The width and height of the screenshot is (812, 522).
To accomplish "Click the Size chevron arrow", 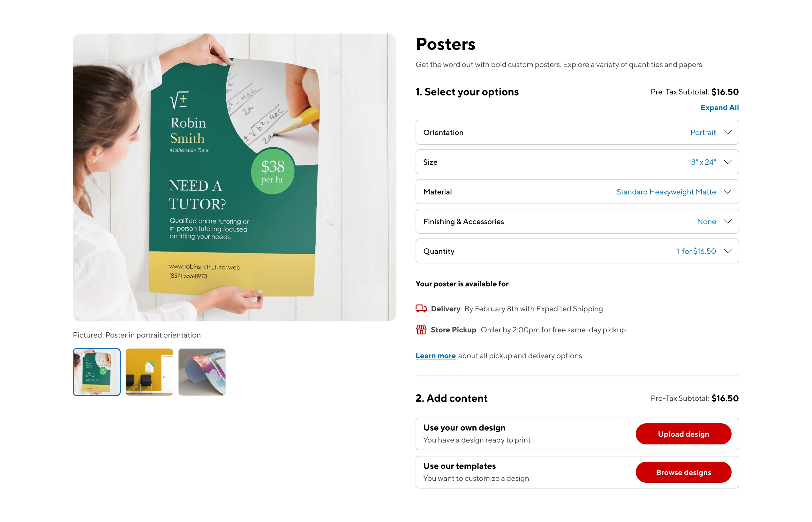I will (x=727, y=162).
